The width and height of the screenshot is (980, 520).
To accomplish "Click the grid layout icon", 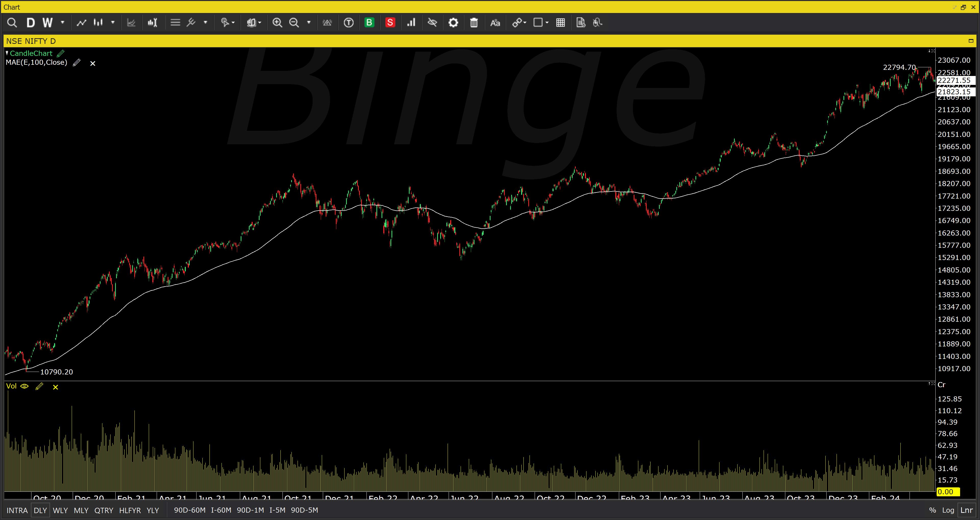I will 560,23.
